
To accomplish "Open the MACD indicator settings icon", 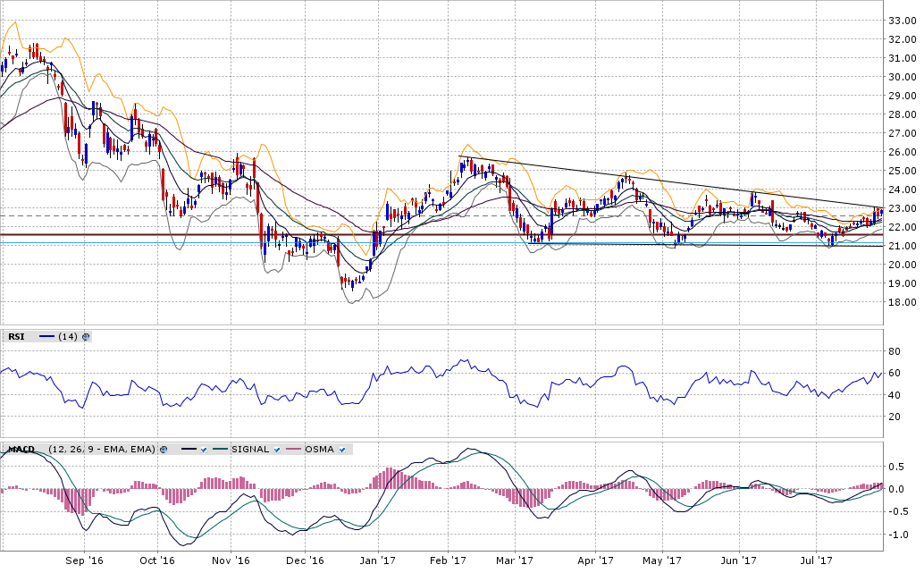I will click(164, 450).
